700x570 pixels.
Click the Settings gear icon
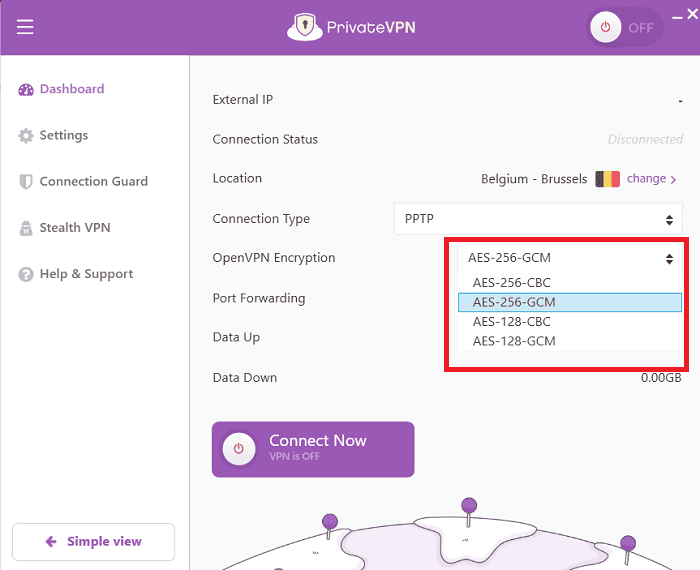(x=26, y=136)
